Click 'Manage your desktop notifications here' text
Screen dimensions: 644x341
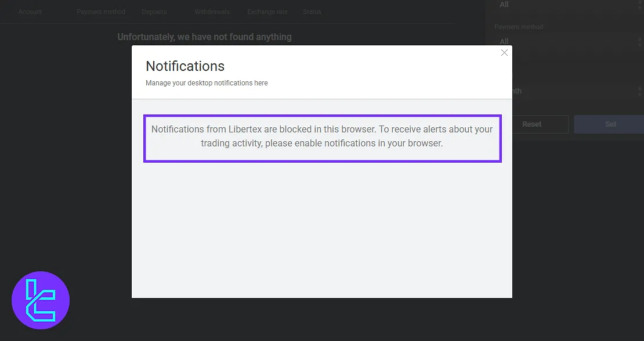pyautogui.click(x=207, y=83)
